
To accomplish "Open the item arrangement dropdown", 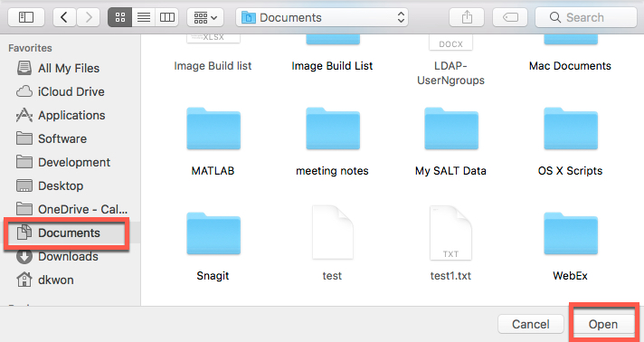I will tap(205, 17).
